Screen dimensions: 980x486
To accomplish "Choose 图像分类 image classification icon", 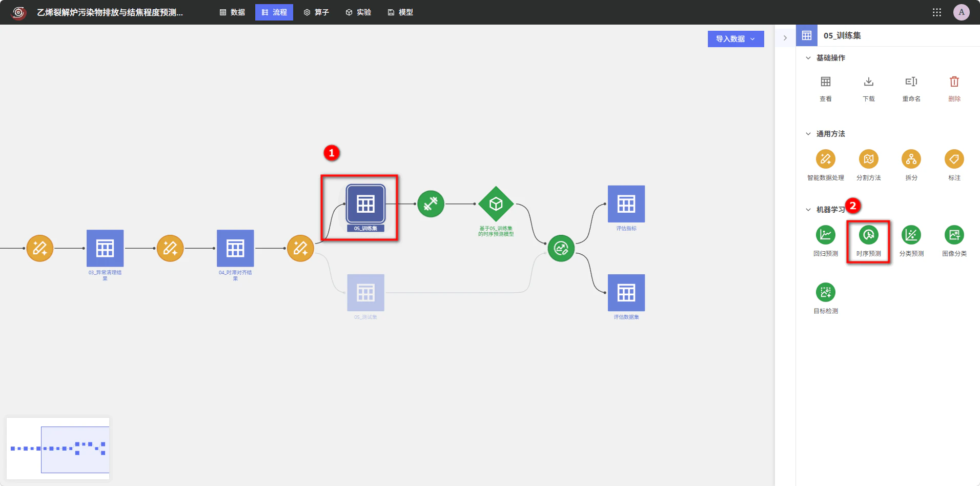I will [954, 235].
